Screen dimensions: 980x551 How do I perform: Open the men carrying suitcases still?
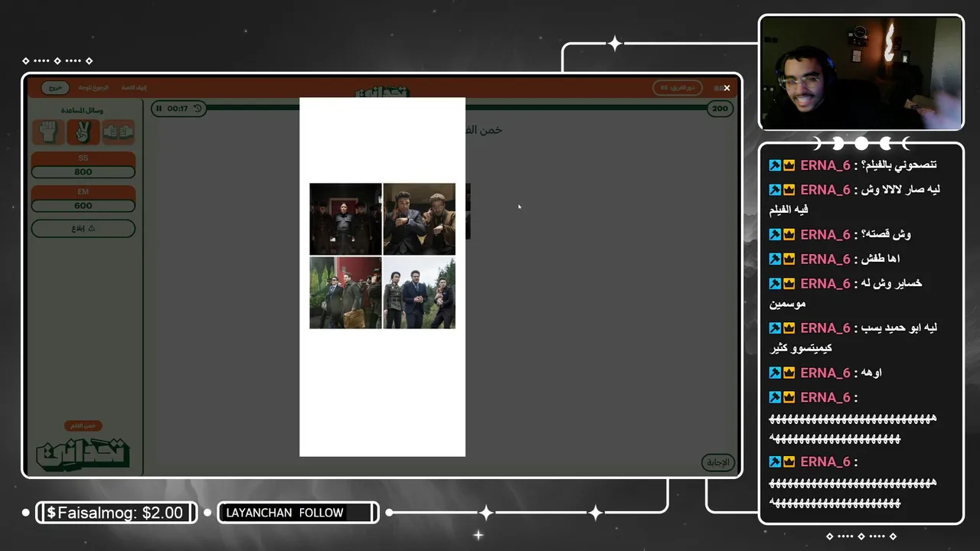click(x=345, y=292)
